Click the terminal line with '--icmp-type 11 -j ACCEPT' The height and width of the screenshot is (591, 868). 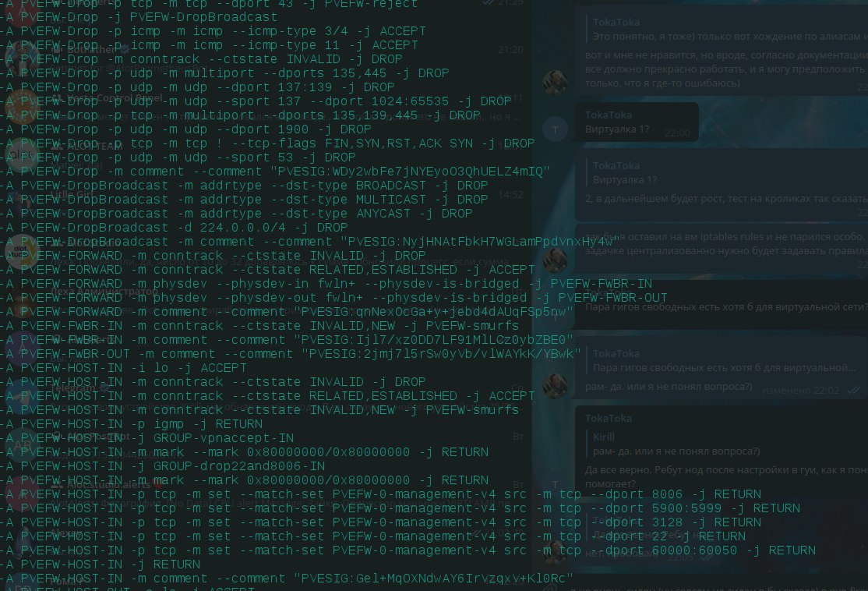(x=210, y=45)
